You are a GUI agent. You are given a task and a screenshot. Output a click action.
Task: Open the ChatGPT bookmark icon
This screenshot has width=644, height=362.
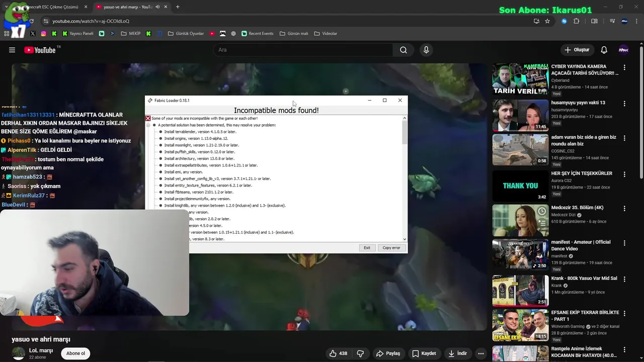tap(233, 34)
